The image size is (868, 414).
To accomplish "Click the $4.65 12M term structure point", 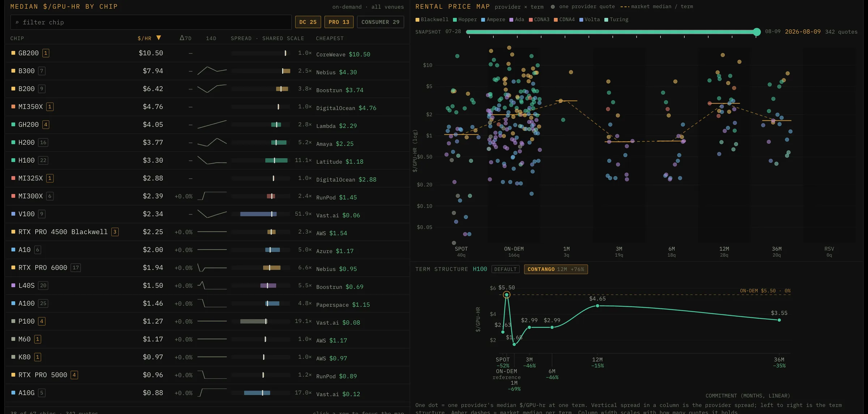I will click(597, 306).
